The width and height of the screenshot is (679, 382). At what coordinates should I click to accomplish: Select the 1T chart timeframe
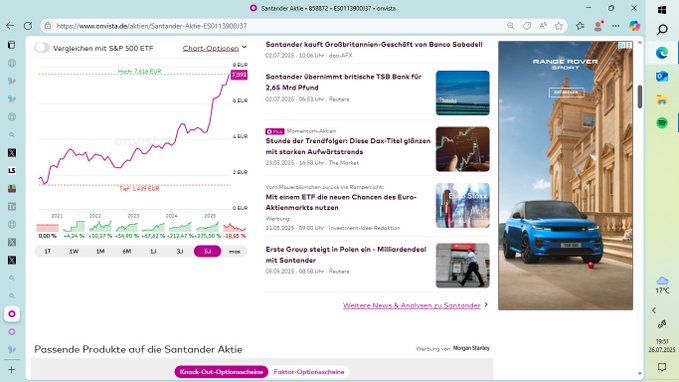click(x=48, y=251)
